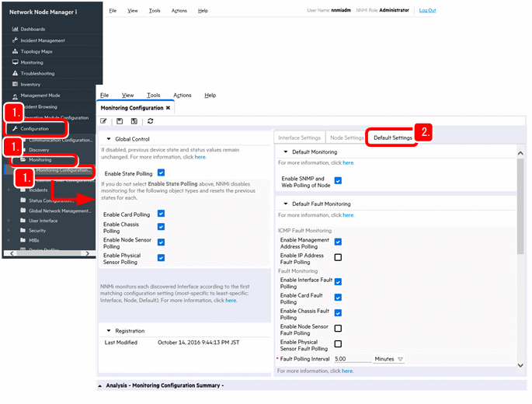Click the Log Out link
532x404 pixels.
(427, 10)
